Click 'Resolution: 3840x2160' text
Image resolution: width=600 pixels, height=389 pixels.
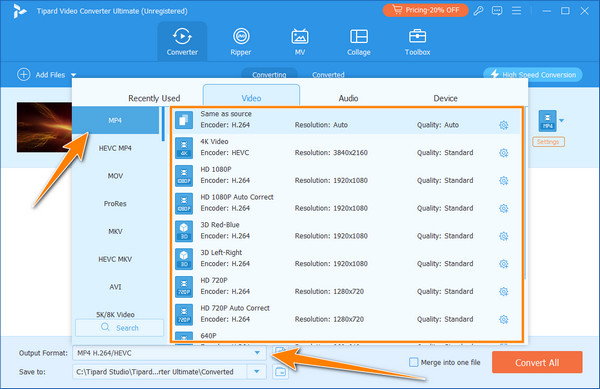(331, 153)
